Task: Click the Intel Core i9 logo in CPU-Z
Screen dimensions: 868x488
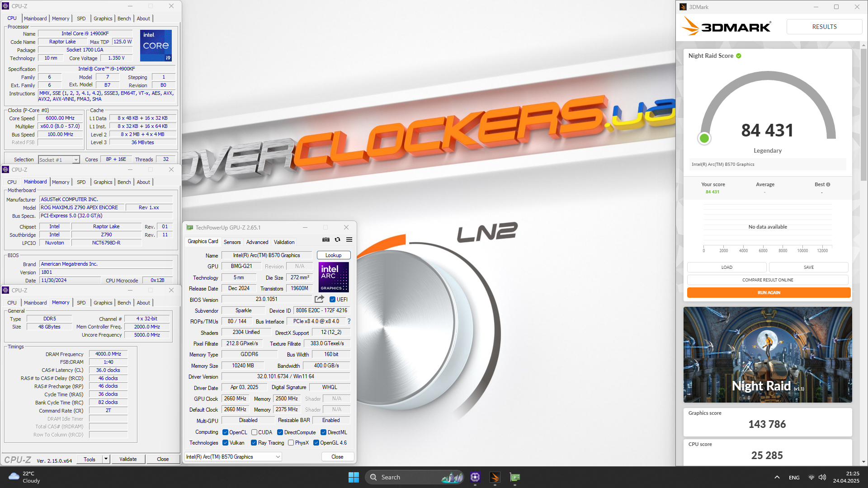Action: pos(156,46)
